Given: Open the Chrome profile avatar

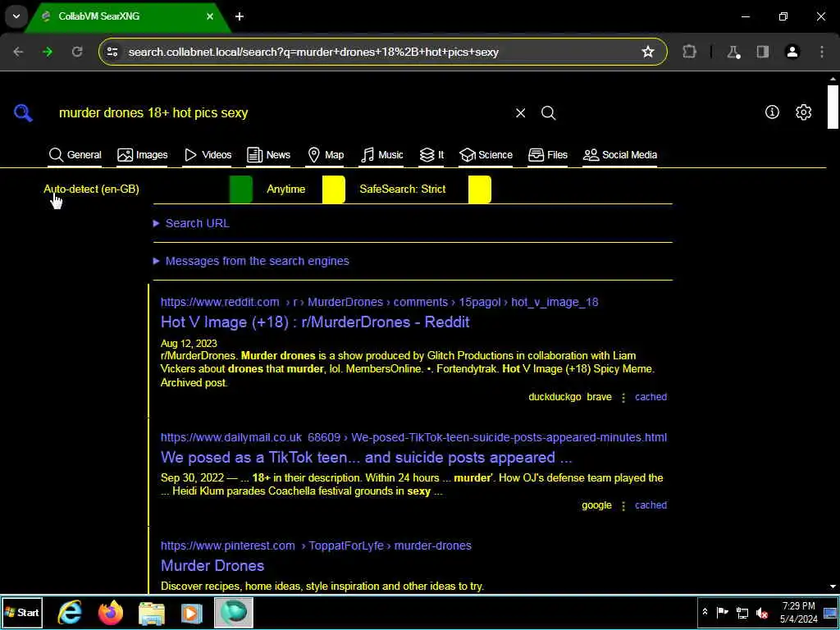Looking at the screenshot, I should point(792,52).
